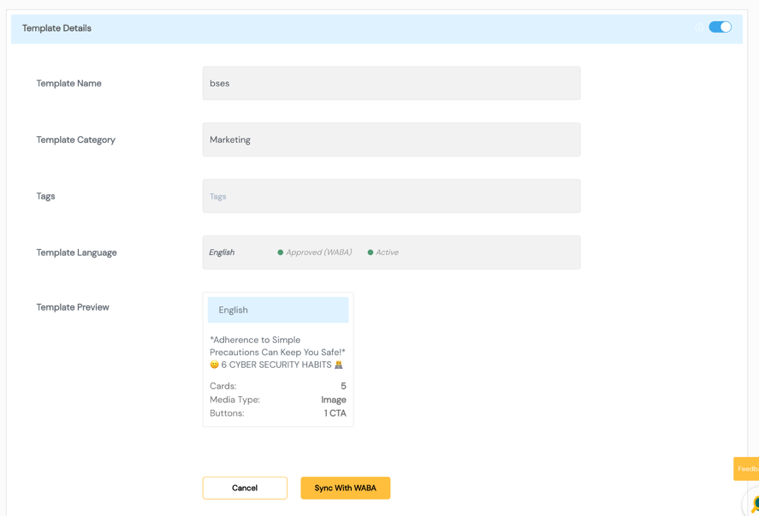Select the English tab in Template Preview
Screen dimensions: 759x516
click(x=278, y=310)
